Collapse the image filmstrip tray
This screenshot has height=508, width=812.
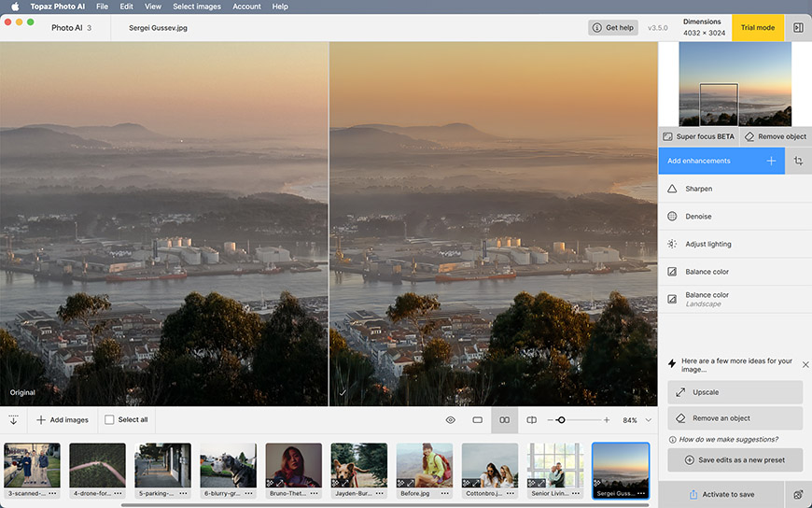pos(13,420)
